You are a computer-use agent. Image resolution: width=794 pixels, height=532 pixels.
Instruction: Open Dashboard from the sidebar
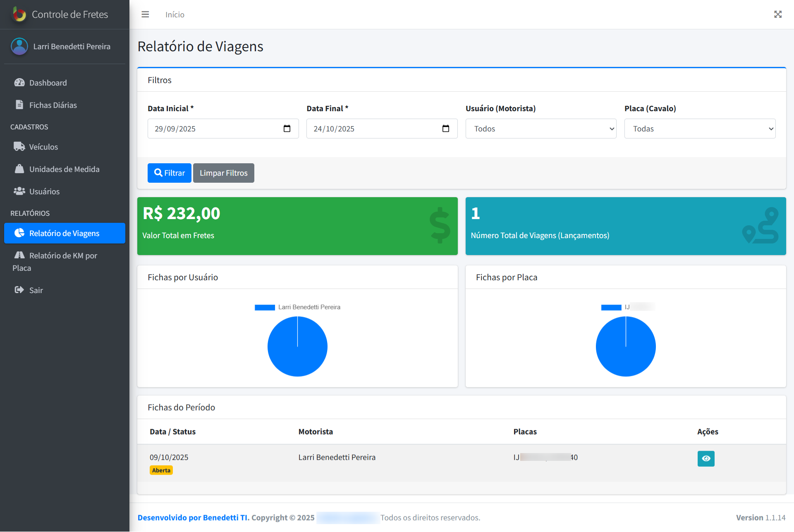[x=48, y=83]
